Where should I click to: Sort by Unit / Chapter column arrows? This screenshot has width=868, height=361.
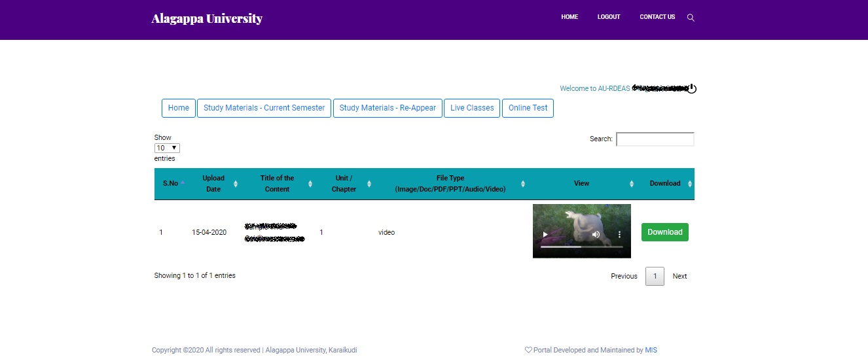click(369, 184)
